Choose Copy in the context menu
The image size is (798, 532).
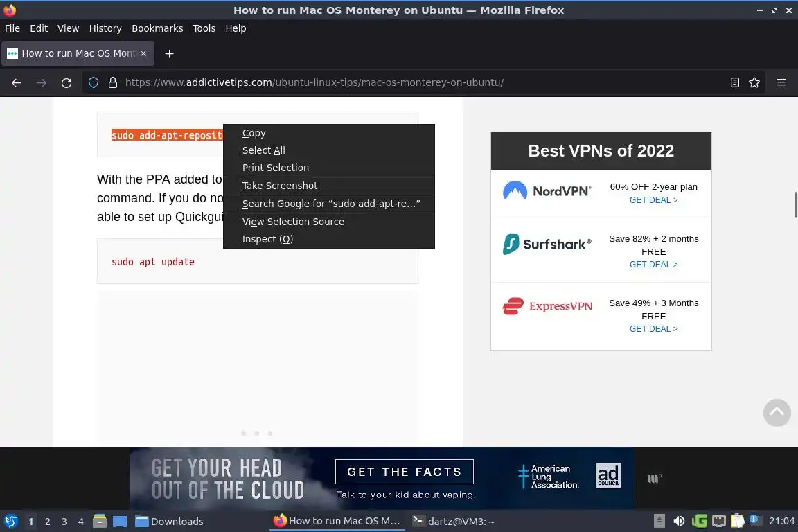(x=329, y=134)
